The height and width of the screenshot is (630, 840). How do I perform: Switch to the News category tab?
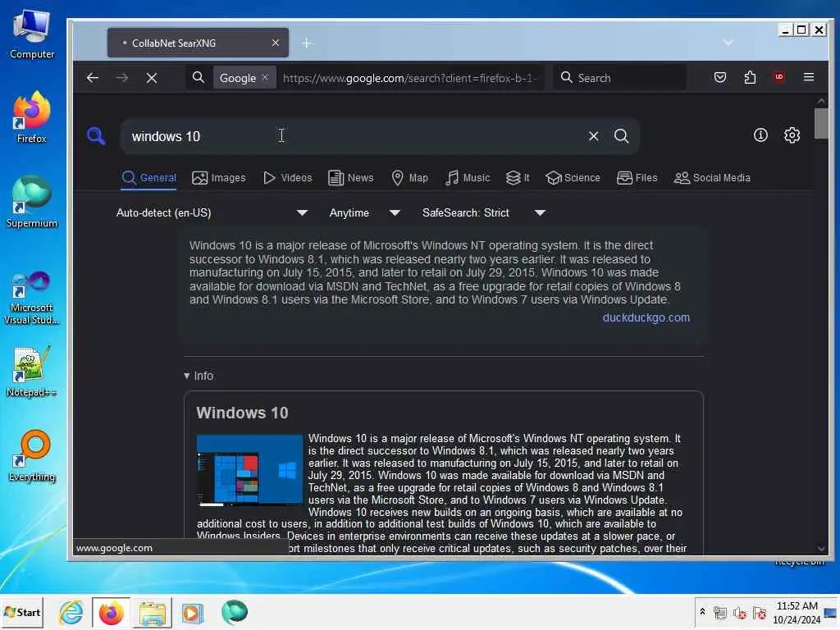click(x=351, y=178)
